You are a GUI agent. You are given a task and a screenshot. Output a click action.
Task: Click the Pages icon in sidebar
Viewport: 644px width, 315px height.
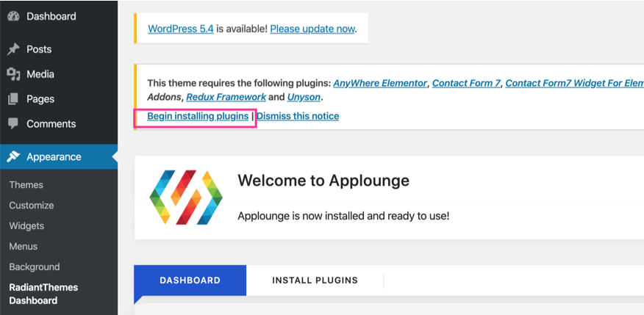pyautogui.click(x=13, y=99)
